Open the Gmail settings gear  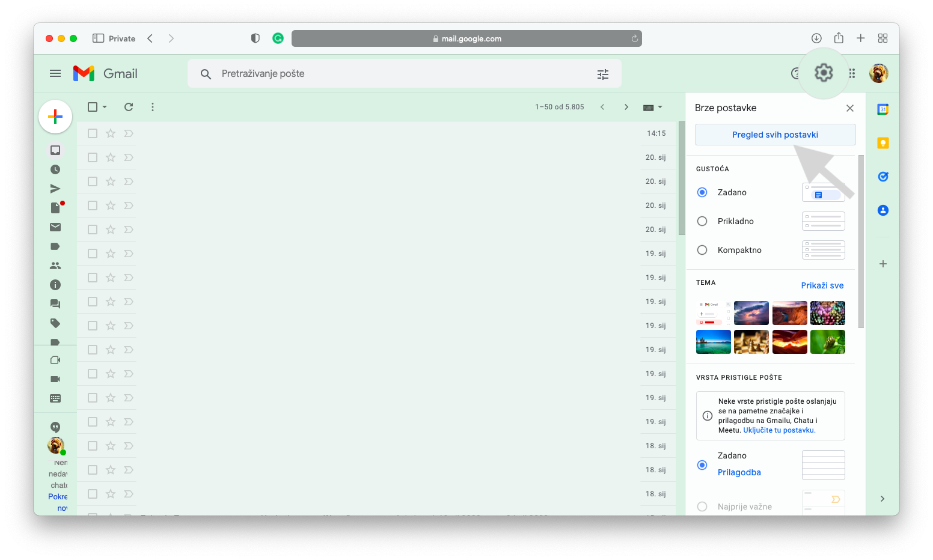(x=823, y=73)
